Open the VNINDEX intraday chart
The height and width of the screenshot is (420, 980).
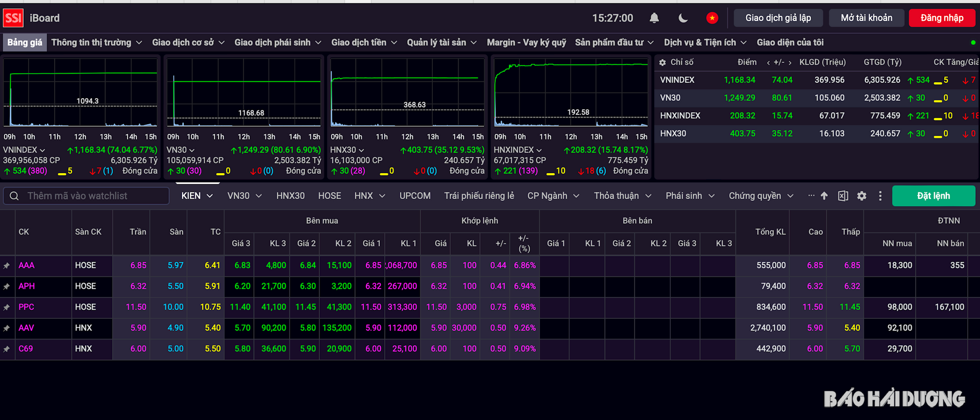point(81,92)
